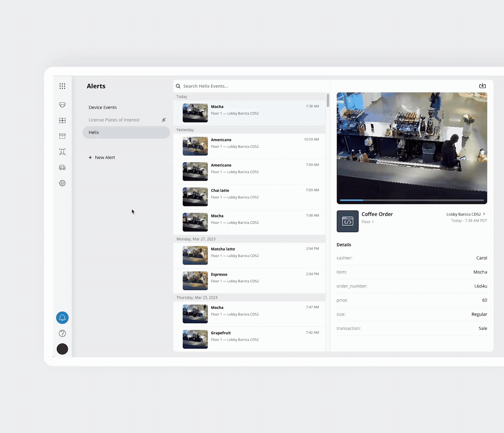Click the 'Details' section heading

[x=344, y=245]
